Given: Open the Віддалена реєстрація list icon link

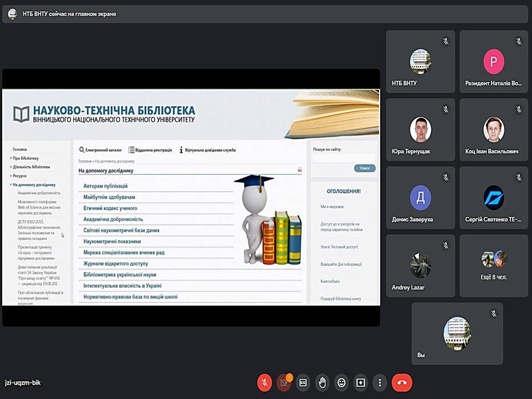Looking at the screenshot, I should click(150, 150).
